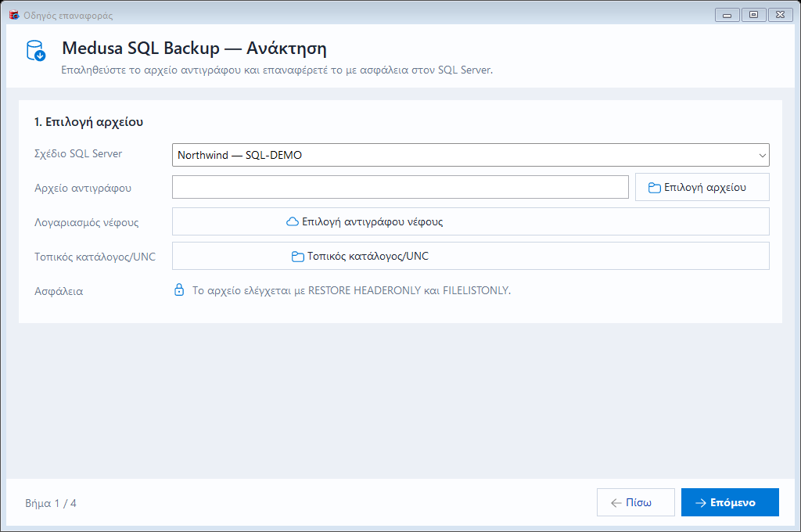Choose Επιλογή αντιγράφου νέφους cloud backup button
The image size is (801, 532).
coord(470,221)
